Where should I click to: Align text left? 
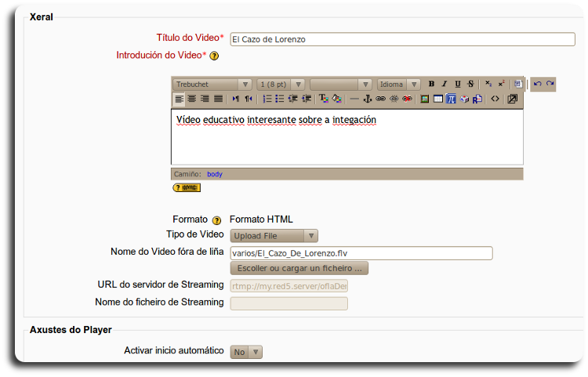[x=180, y=99]
